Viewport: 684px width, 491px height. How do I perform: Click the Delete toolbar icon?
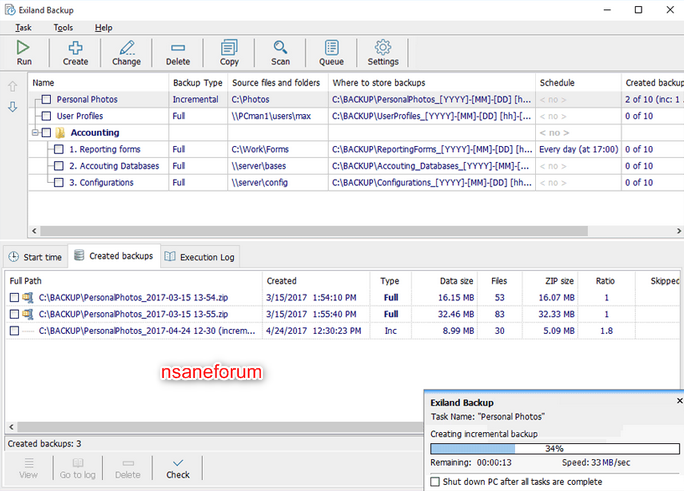tap(178, 48)
